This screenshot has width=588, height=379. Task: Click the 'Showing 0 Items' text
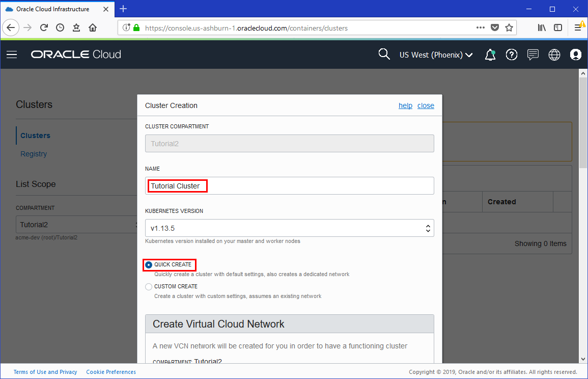[x=540, y=243]
